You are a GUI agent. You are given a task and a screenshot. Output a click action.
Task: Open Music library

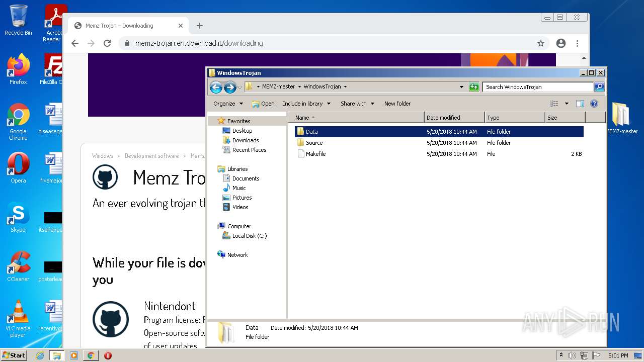point(234,188)
